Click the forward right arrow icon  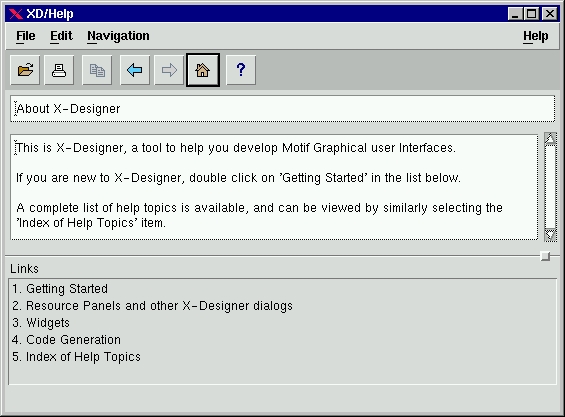(169, 70)
